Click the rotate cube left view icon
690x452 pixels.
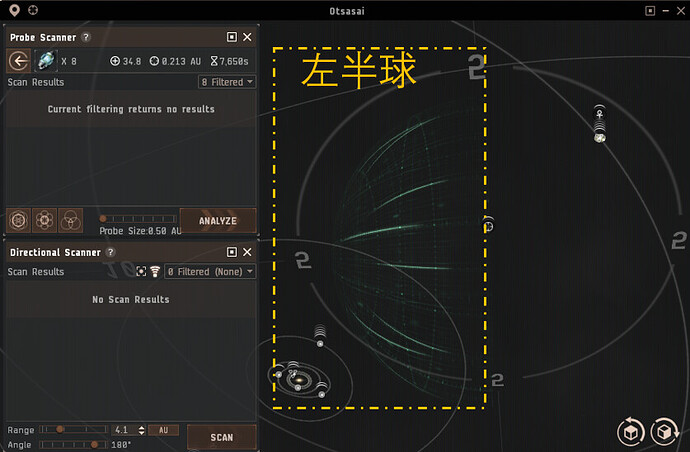631,432
